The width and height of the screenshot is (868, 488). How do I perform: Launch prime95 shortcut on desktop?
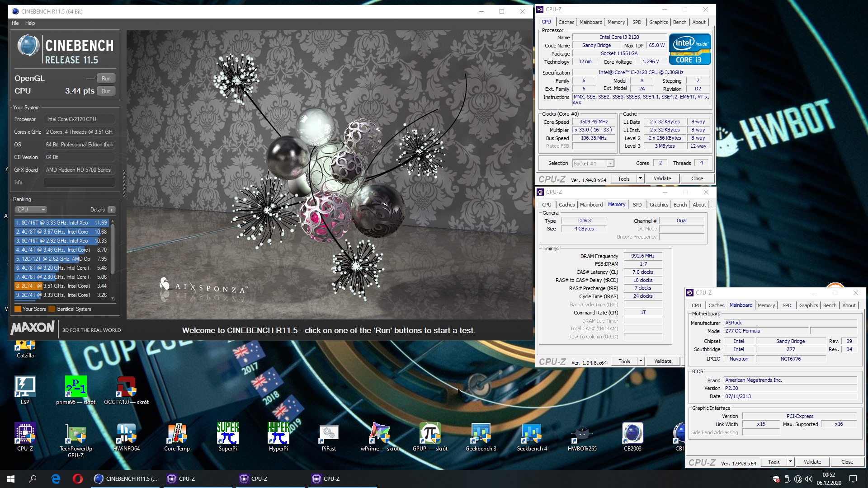pos(75,390)
